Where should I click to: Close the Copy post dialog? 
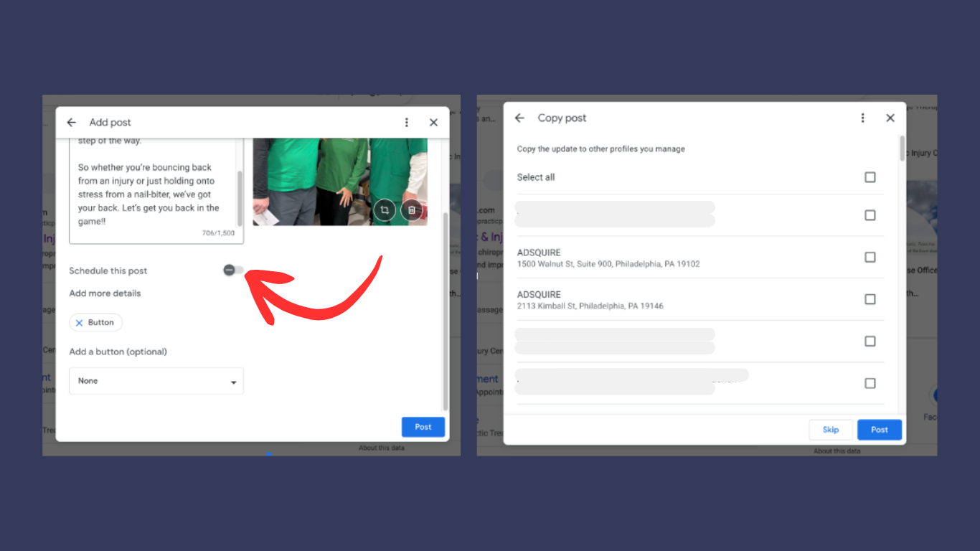[x=890, y=118]
